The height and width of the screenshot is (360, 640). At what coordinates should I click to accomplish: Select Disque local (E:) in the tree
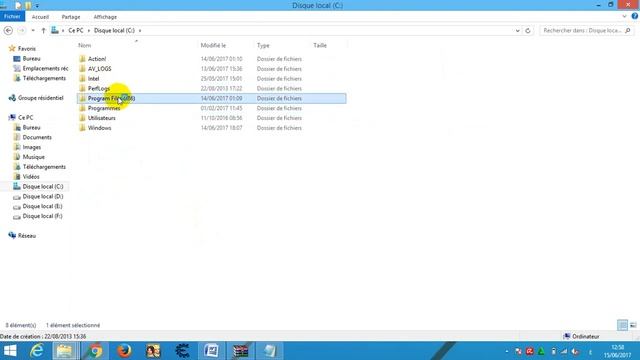point(42,206)
